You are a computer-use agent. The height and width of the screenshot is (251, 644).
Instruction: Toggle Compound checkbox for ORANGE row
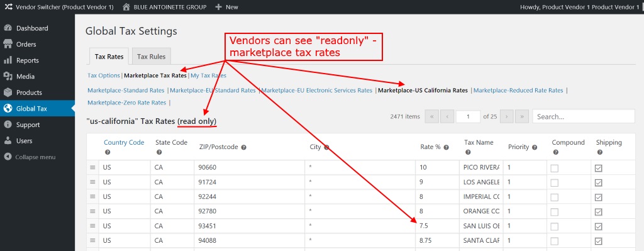click(555, 212)
